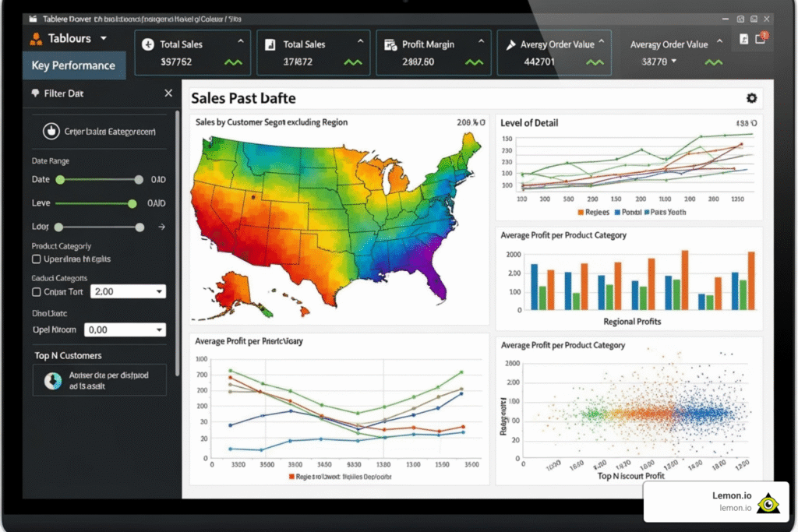The width and height of the screenshot is (798, 532).
Task: Switch to the Key Performance tab
Action: (x=73, y=65)
